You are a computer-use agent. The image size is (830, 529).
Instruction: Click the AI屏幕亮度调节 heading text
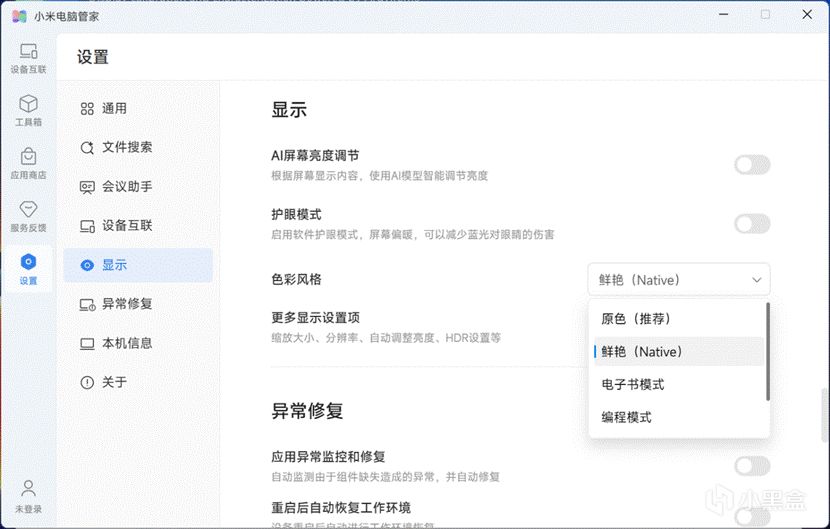(x=315, y=156)
